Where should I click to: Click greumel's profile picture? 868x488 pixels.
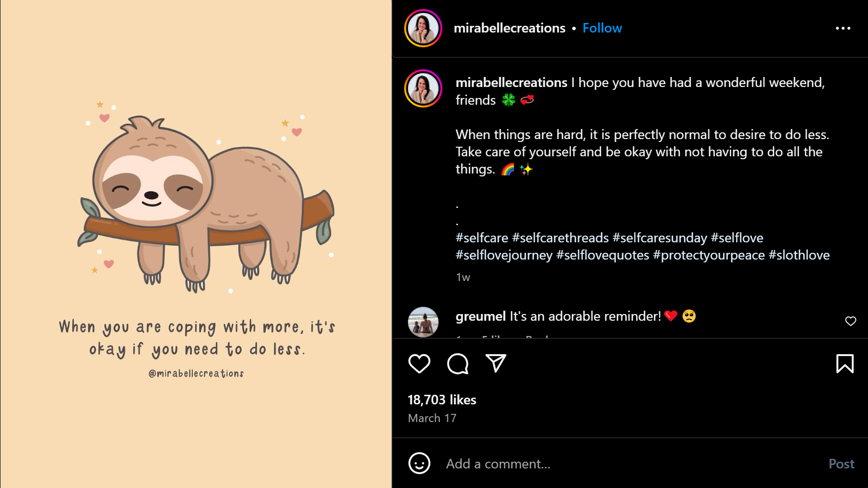423,322
